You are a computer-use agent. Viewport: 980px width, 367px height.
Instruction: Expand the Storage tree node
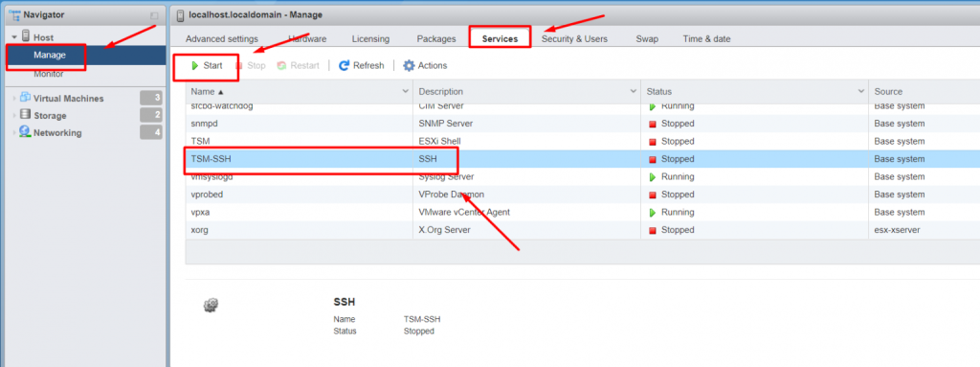click(x=15, y=116)
